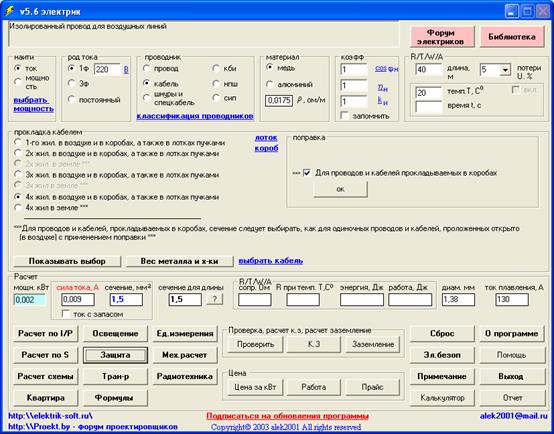Follow the выбрать кабель link
The height and width of the screenshot is (434, 554).
(x=271, y=261)
